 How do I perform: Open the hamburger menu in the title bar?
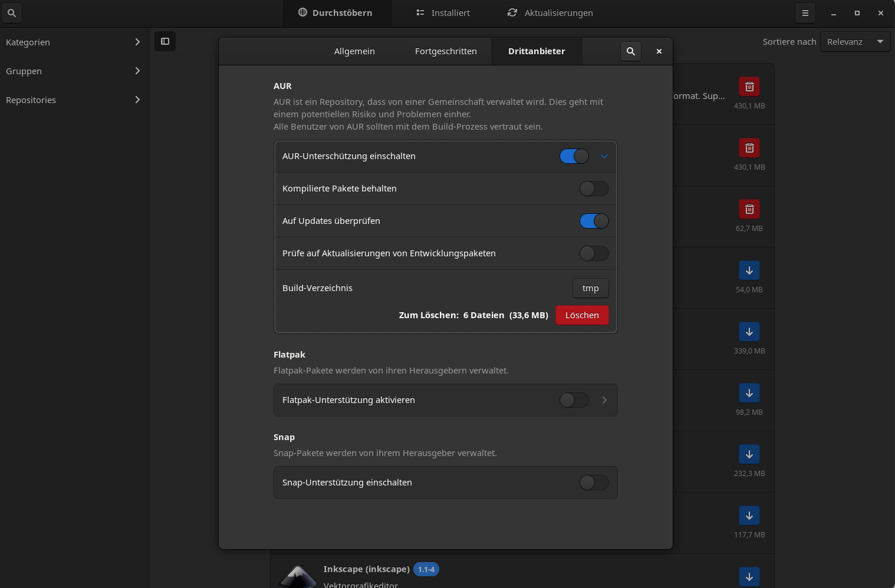coord(805,13)
